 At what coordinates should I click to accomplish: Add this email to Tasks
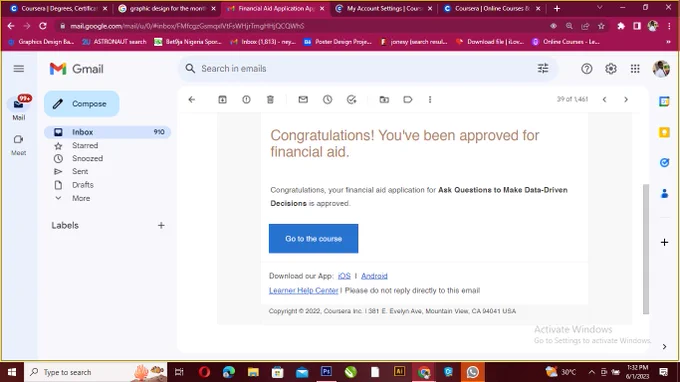(351, 99)
